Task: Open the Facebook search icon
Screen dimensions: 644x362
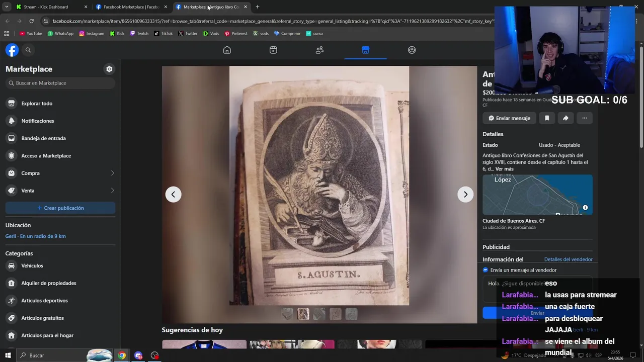Action: click(x=28, y=50)
